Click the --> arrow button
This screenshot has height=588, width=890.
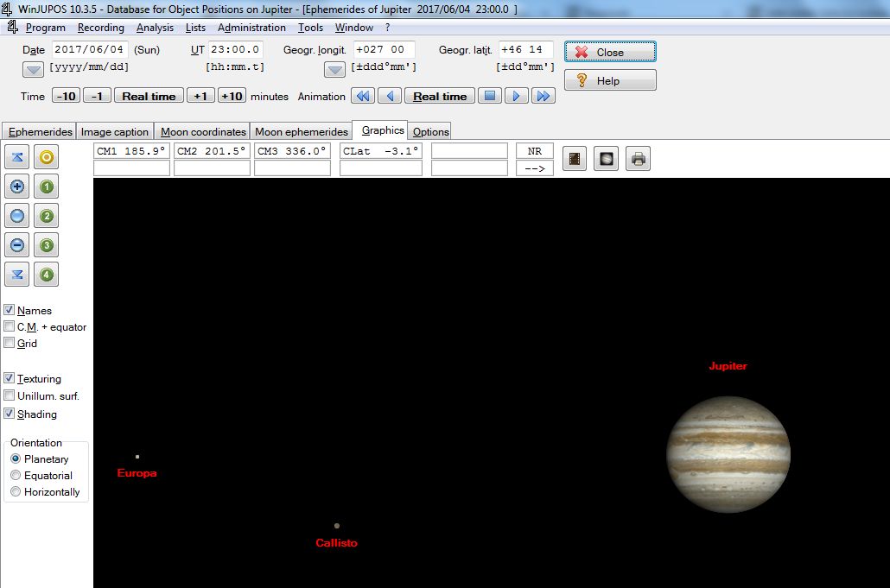point(535,168)
